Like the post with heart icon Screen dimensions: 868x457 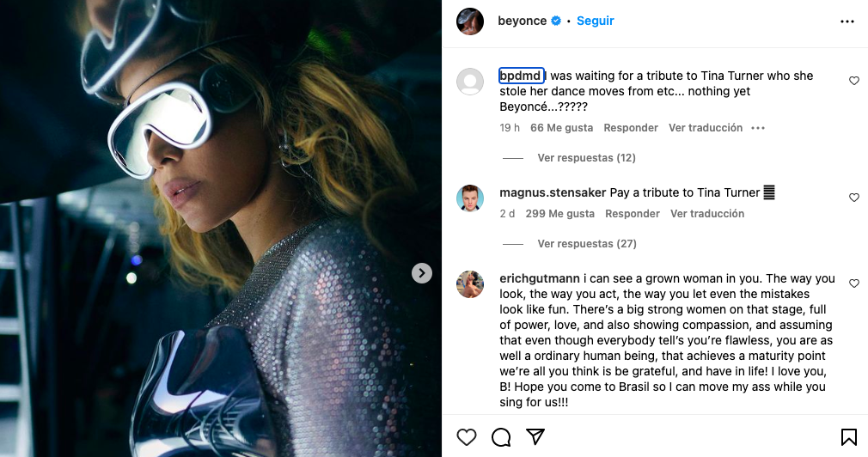coord(467,437)
